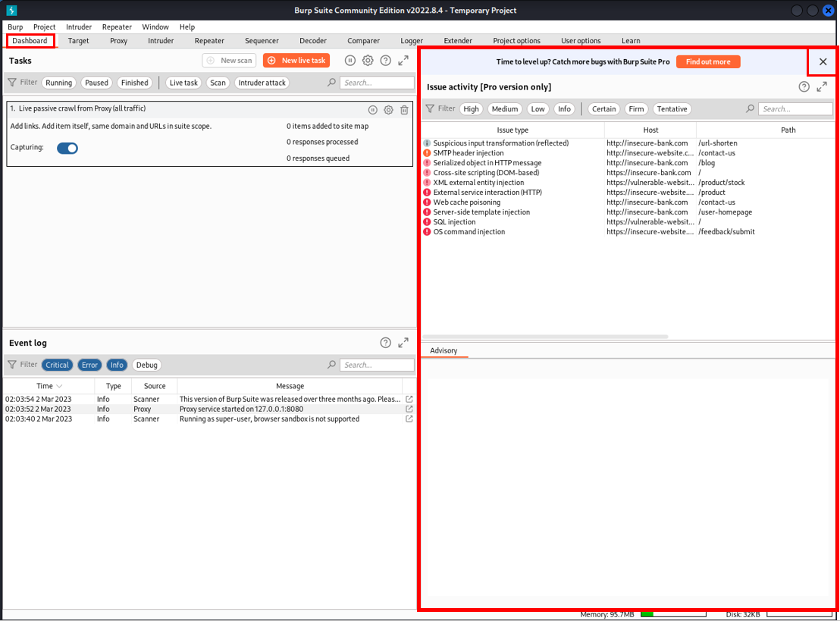Click the Tasks search magnifier icon
The height and width of the screenshot is (621, 840).
pyautogui.click(x=331, y=83)
